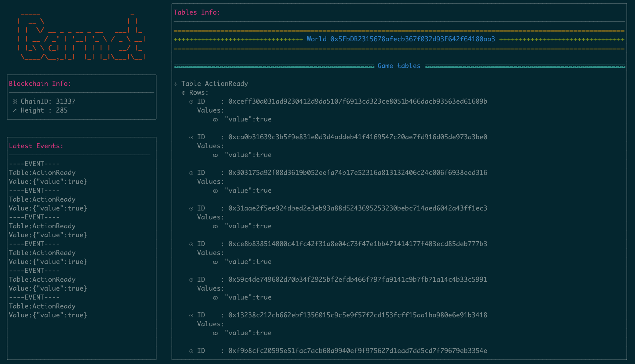Screen dimensions: 635x364
Task: Select the Rows: label
Action: 199,93
